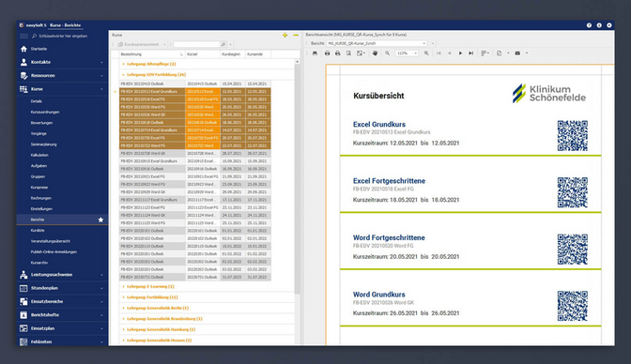Screen dimensions: 631x364
Task: Click the envelope send-by-email icon
Action: click(x=517, y=53)
